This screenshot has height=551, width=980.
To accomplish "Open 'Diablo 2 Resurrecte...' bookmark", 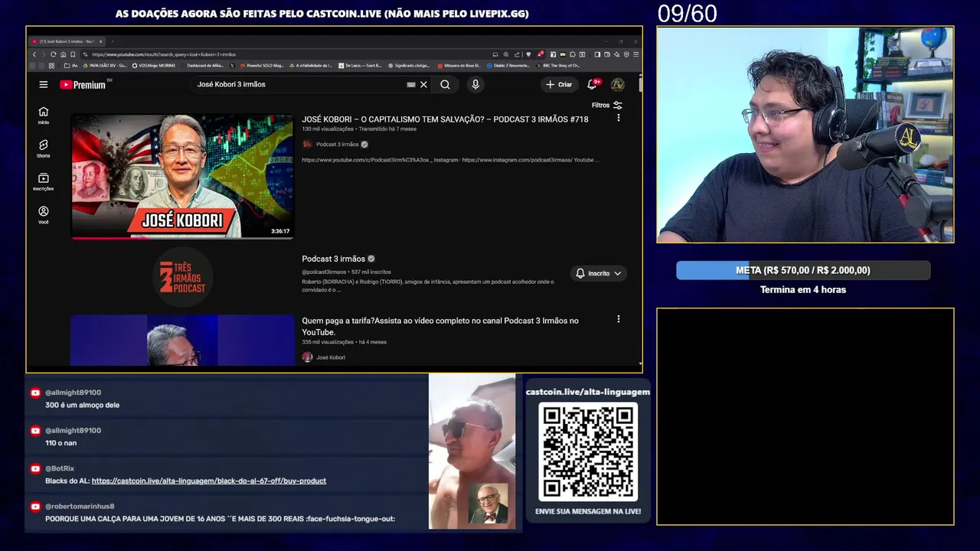I will [508, 66].
